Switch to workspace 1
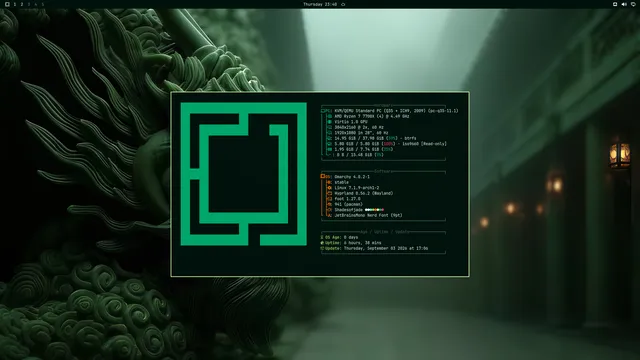Image resolution: width=640 pixels, height=360 pixels. click(15, 4)
